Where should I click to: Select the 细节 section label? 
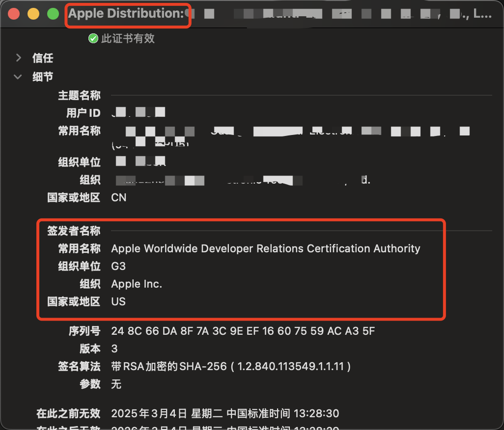click(43, 77)
